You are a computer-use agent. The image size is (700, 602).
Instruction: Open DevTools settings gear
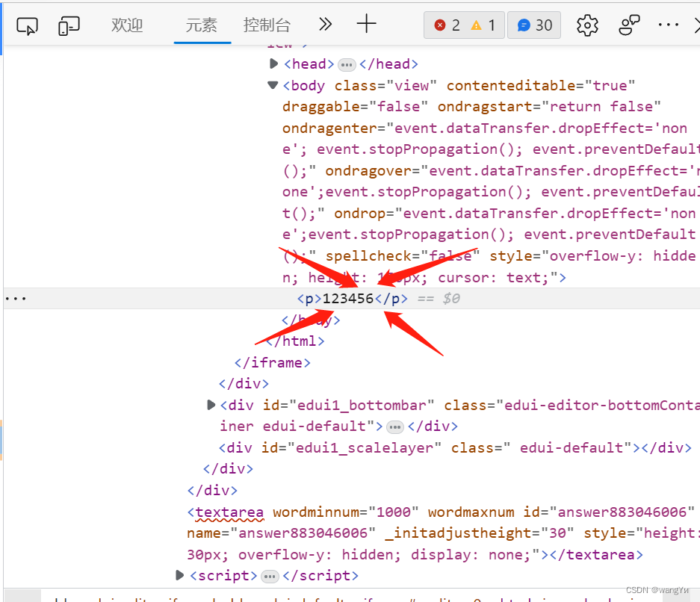pyautogui.click(x=587, y=25)
